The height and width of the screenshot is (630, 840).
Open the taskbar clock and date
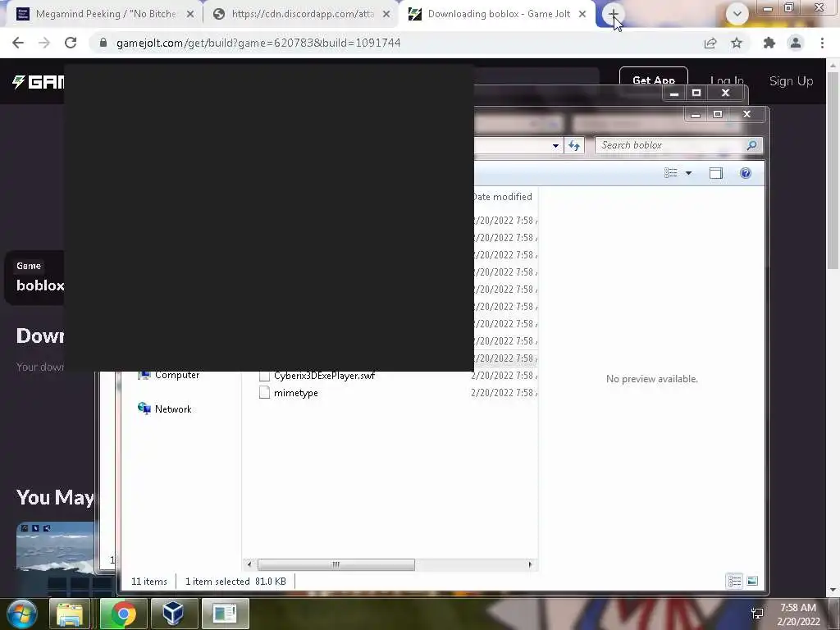tap(798, 614)
